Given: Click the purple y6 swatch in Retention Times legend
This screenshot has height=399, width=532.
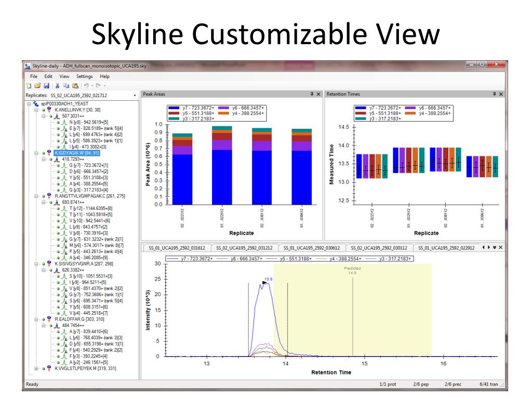Looking at the screenshot, I should point(410,108).
